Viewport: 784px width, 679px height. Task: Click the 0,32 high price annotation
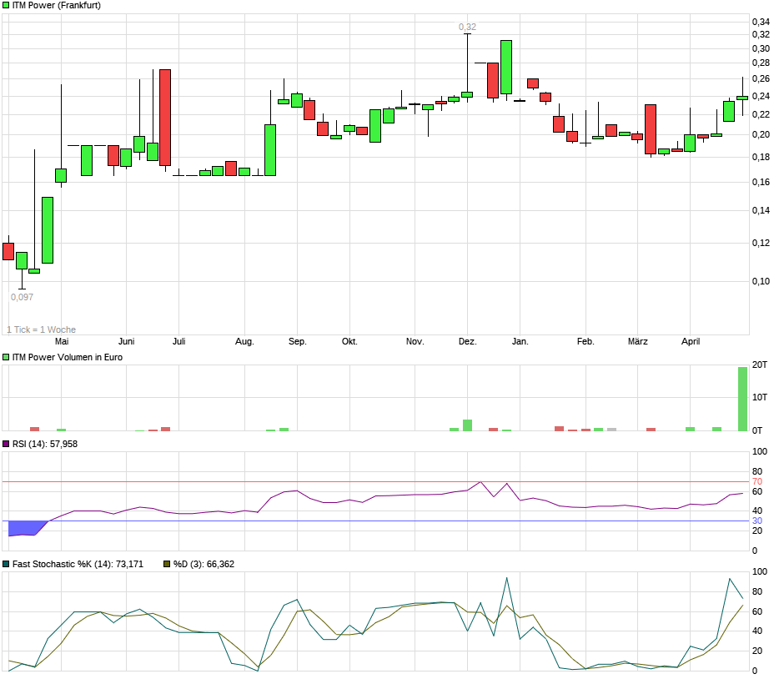pyautogui.click(x=466, y=28)
